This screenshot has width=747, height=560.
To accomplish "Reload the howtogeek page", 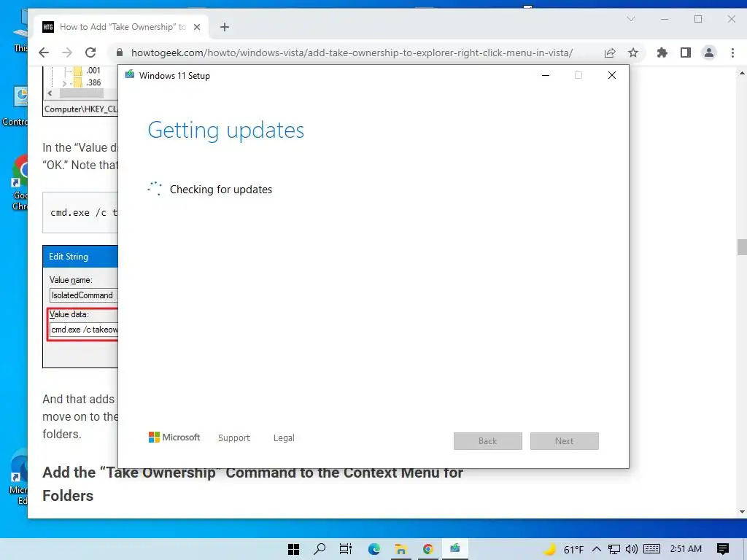I will pos(90,52).
